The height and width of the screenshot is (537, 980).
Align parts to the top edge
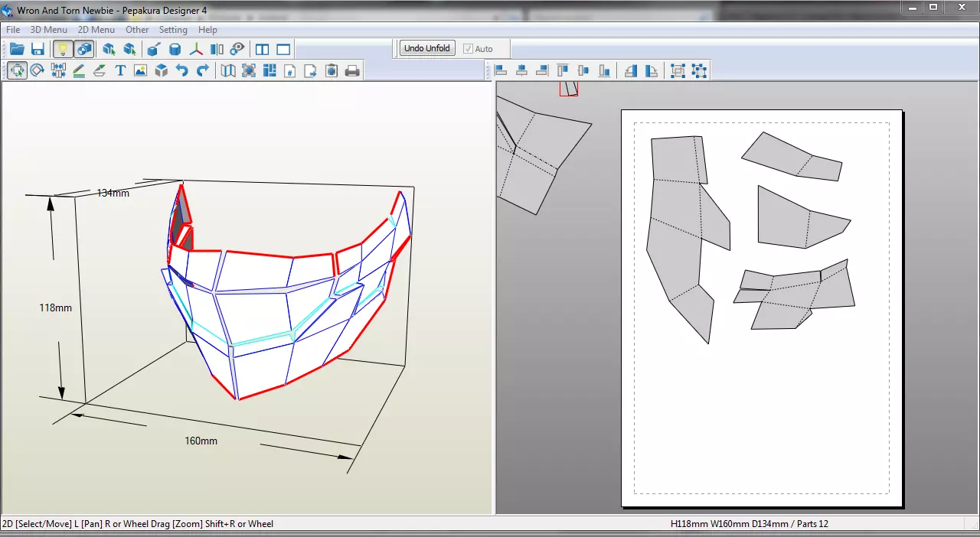click(x=563, y=71)
